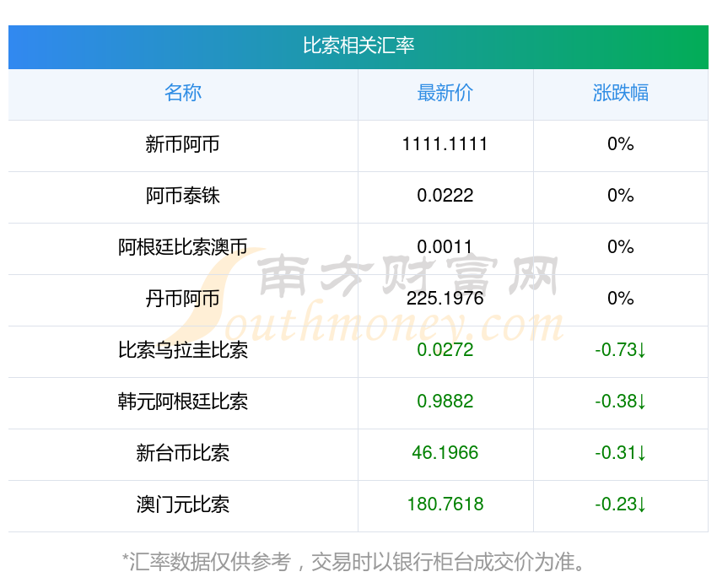This screenshot has height=588, width=717.
Task: Click the 韩元阿根廷比索 row name
Action: point(183,402)
